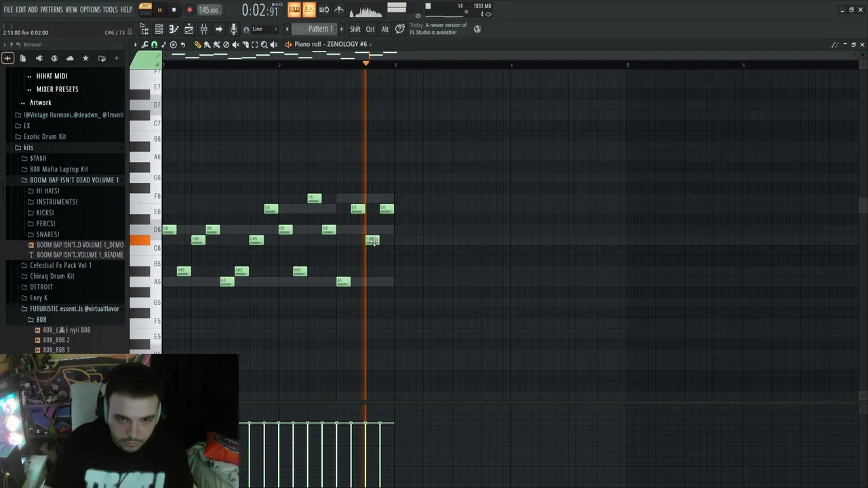This screenshot has width=868, height=488.
Task: Pause playback with the pause button
Action: [x=159, y=10]
